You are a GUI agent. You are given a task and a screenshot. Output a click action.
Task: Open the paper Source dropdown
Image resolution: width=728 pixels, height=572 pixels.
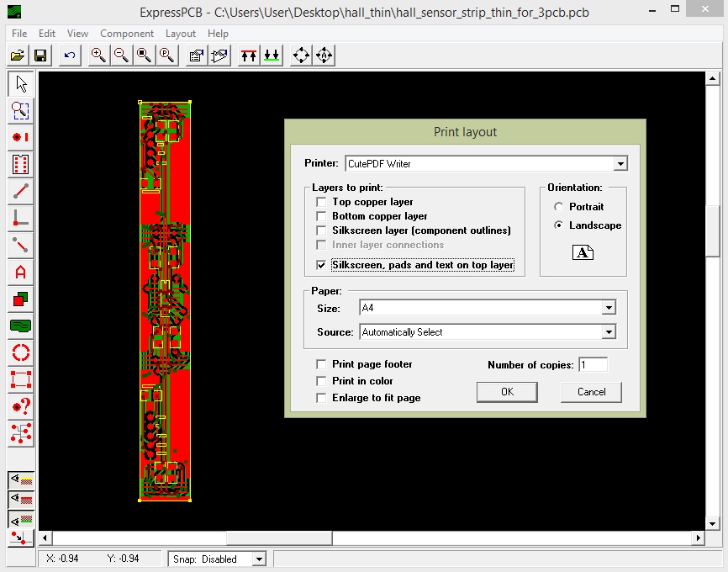pyautogui.click(x=609, y=331)
